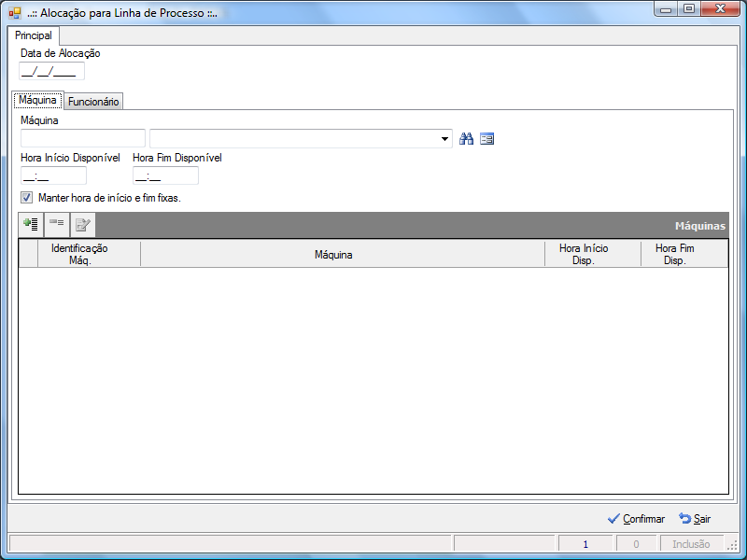
Task: Open the machine registration form icon
Action: [x=486, y=138]
